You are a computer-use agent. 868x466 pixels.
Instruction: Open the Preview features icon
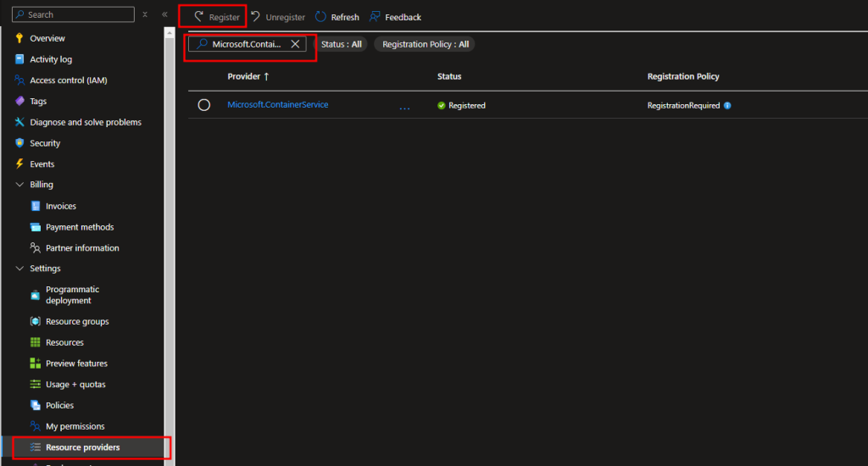pos(36,363)
